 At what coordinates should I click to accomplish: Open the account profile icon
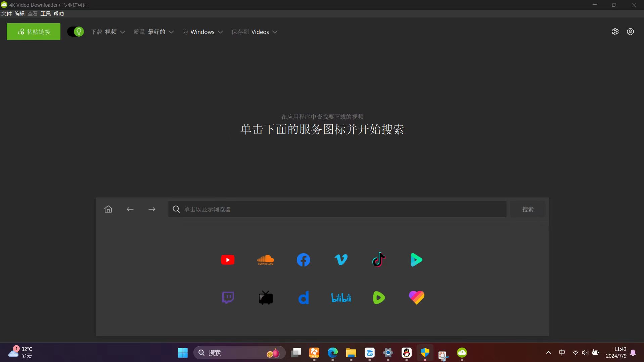pos(630,32)
